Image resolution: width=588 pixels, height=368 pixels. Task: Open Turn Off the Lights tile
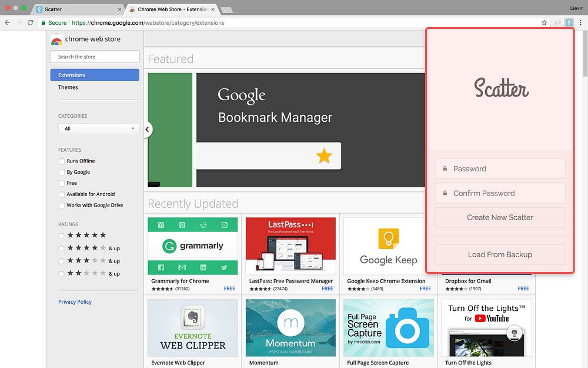pos(486,328)
